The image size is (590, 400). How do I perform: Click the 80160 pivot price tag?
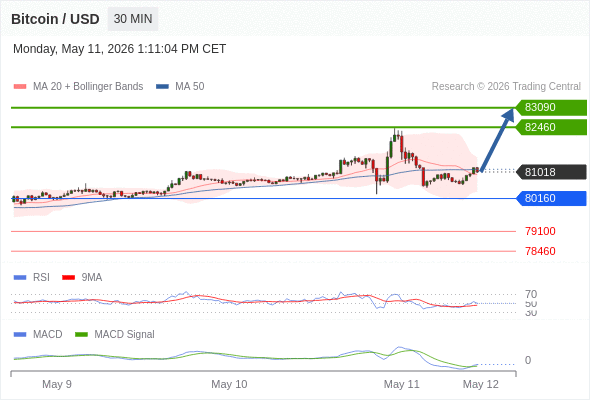pos(551,198)
